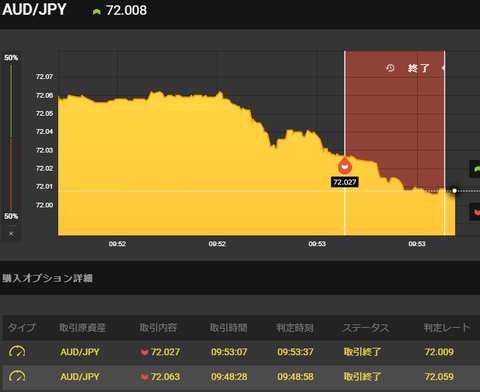Click settlement rate 72.009

point(439,352)
